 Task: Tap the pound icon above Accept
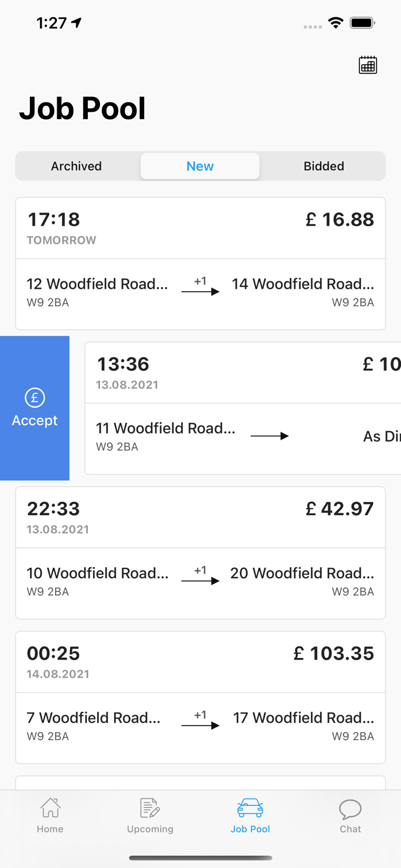(35, 398)
